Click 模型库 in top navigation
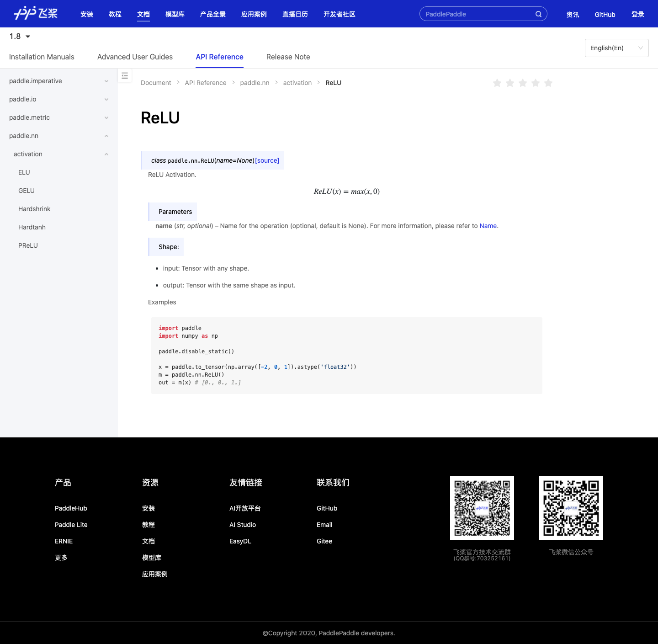The height and width of the screenshot is (644, 658). 175,14
